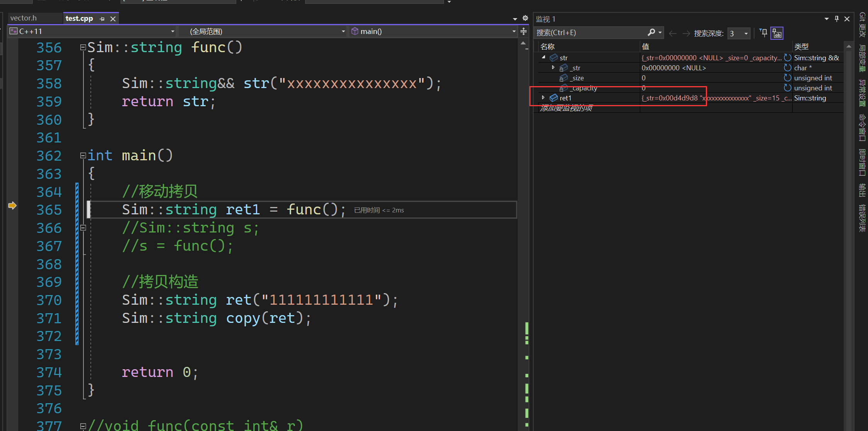The height and width of the screenshot is (431, 868).
Task: Open the 输出 side tab
Action: pyautogui.click(x=863, y=190)
